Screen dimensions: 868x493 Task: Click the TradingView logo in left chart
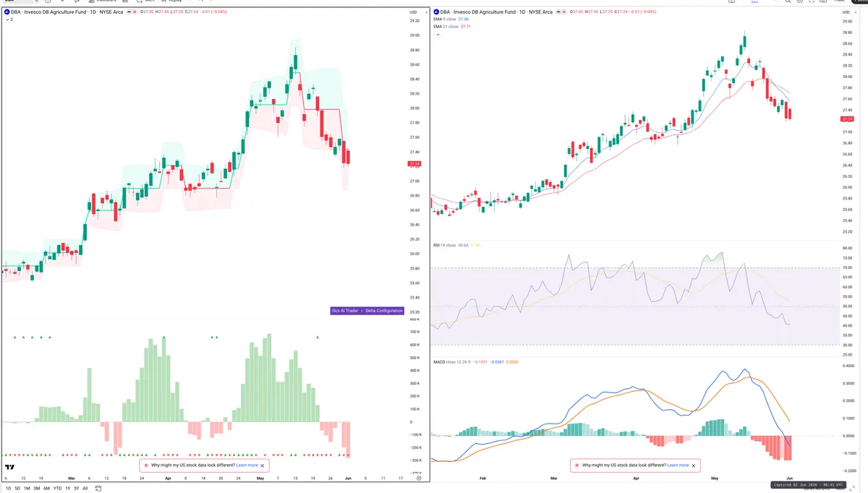click(x=9, y=466)
